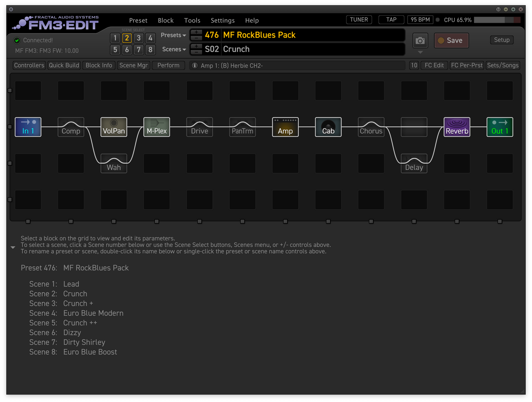Select the Amp block on the grid
The image size is (532, 402).
pyautogui.click(x=285, y=127)
